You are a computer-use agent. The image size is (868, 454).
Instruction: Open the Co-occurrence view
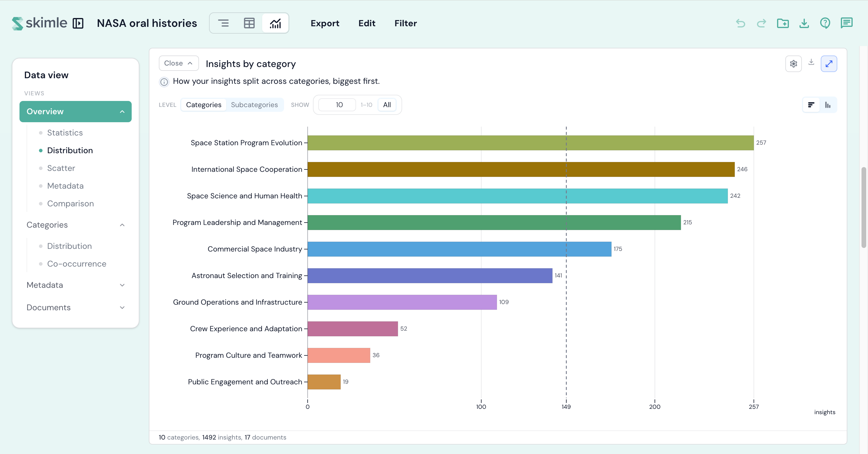pos(76,264)
